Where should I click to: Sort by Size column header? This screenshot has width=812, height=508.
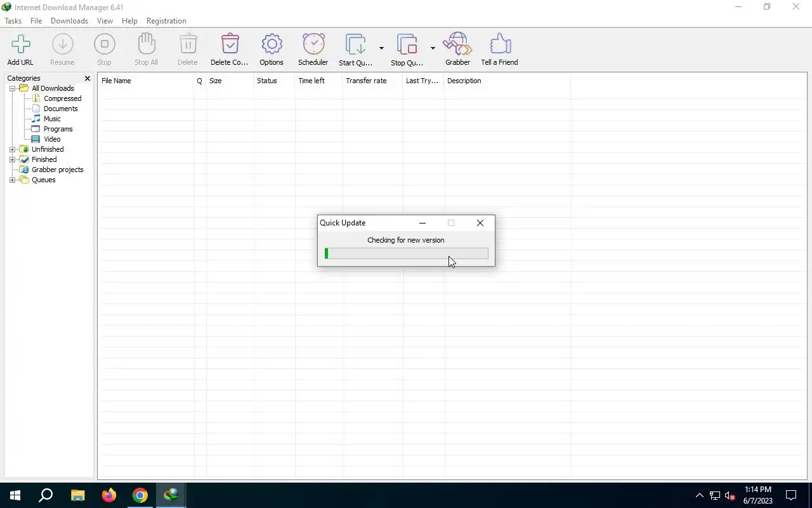[230, 81]
